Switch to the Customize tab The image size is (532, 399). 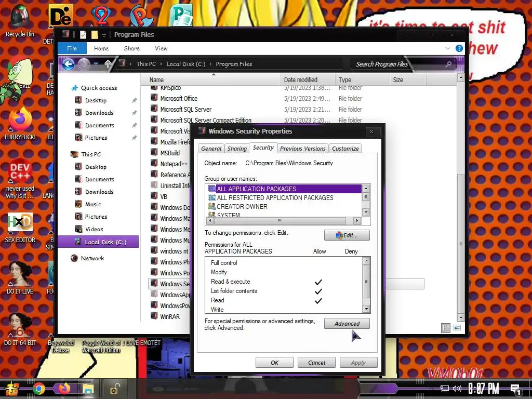(x=345, y=149)
